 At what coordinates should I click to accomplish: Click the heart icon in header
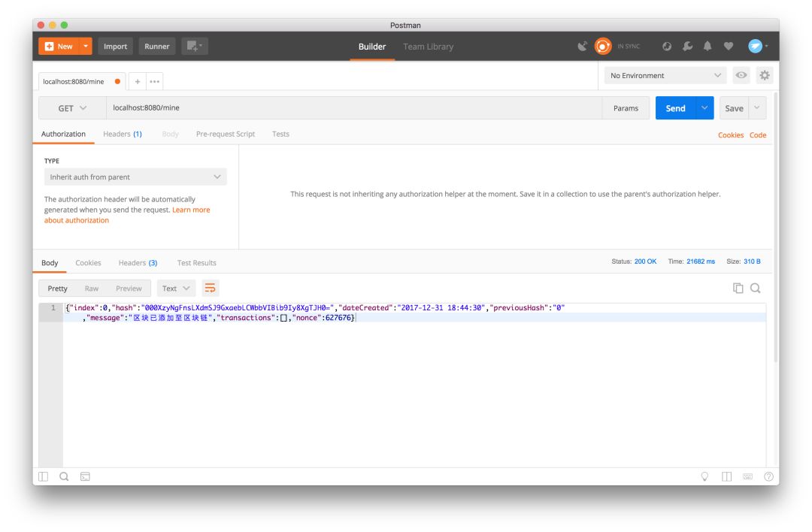(x=728, y=47)
